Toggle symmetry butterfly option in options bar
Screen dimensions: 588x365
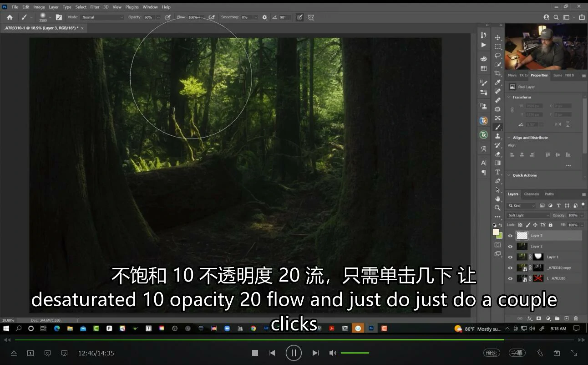pos(311,17)
